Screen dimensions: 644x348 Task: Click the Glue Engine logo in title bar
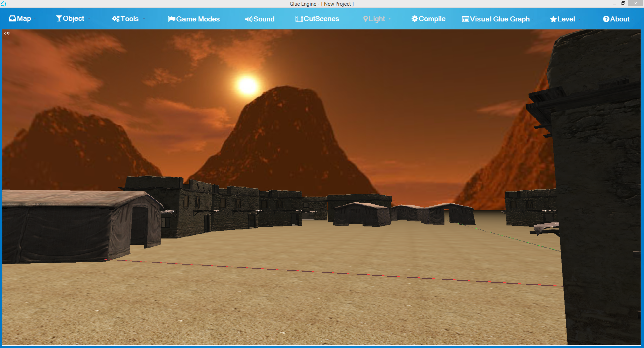click(x=3, y=4)
